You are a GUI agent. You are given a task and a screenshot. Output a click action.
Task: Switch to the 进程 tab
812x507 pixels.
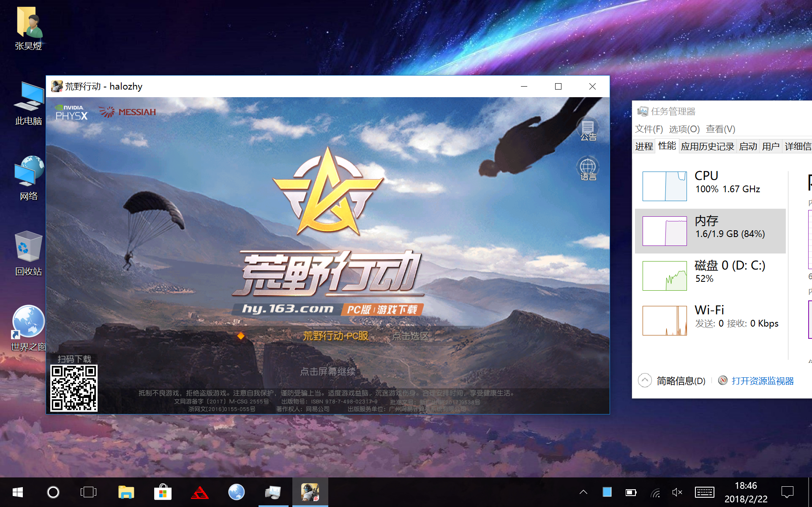click(x=644, y=147)
